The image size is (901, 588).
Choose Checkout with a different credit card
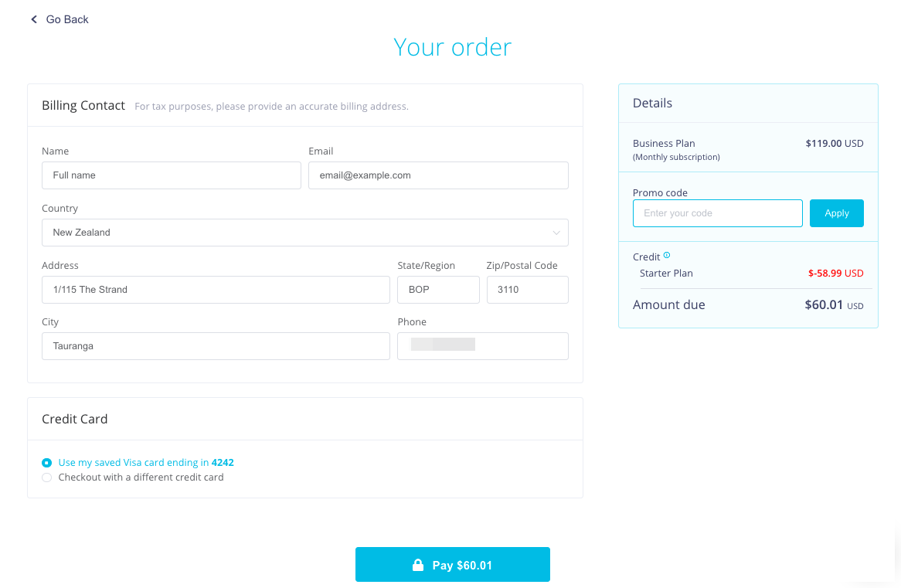tap(47, 478)
